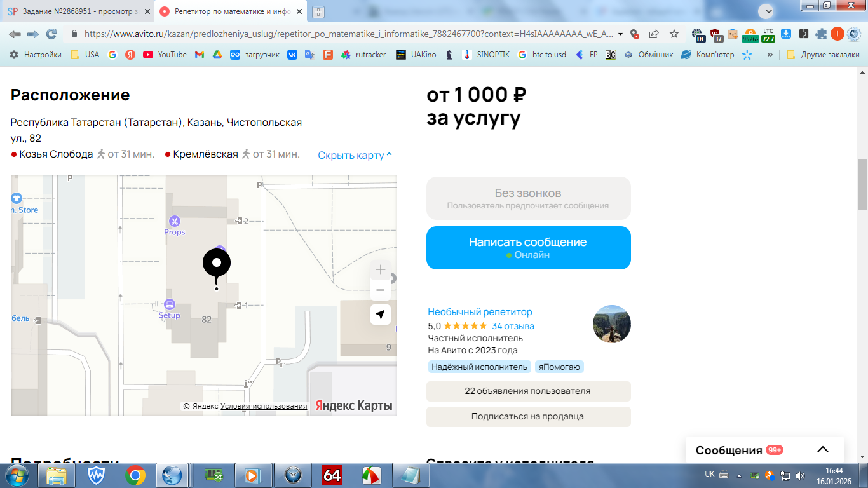Go back with the browser back arrow
Screen dimensions: 868x488
pyautogui.click(x=14, y=34)
